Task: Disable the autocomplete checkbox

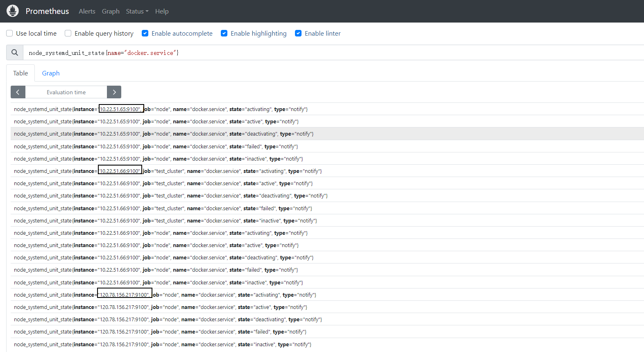Action: 145,33
